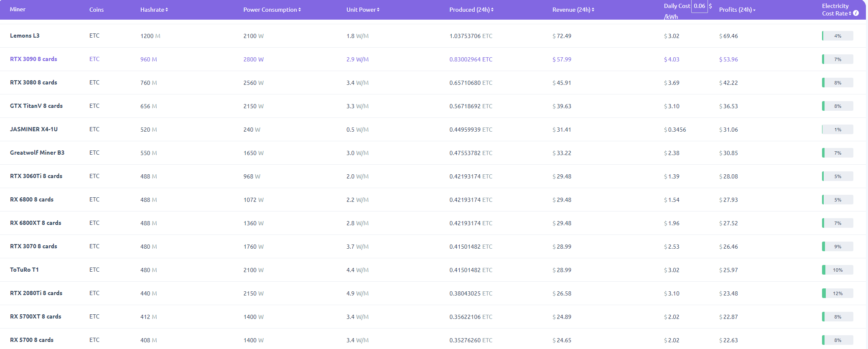Open Lemons L3 miner details

[25, 36]
